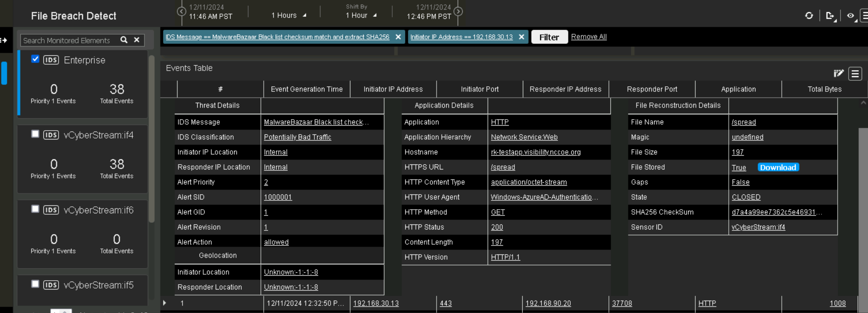Uncheck the Enterprise checkbox
This screenshot has height=313, width=868.
click(35, 59)
